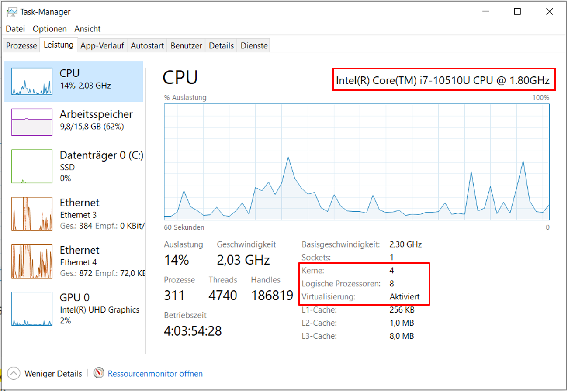
Task: Select Datenträger 0 (C:) disk graph
Action: click(32, 166)
